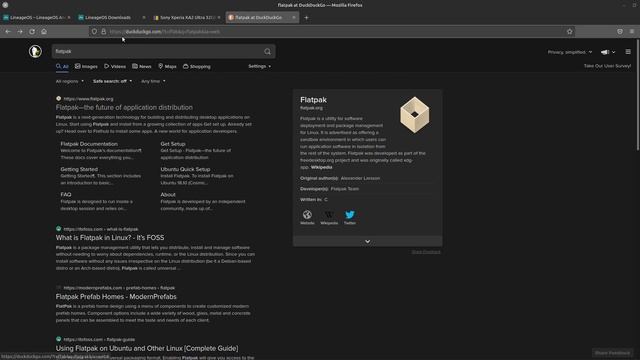
Task: Open Safe search off dropdown
Action: (112, 81)
